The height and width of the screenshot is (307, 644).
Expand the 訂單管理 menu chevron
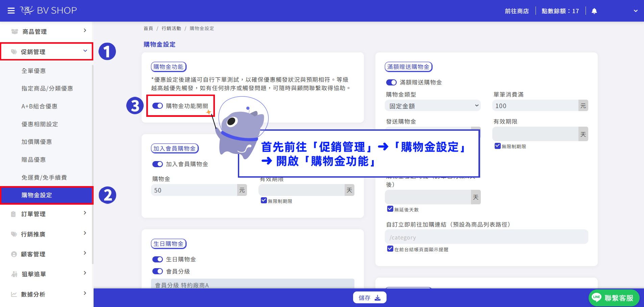tap(85, 213)
